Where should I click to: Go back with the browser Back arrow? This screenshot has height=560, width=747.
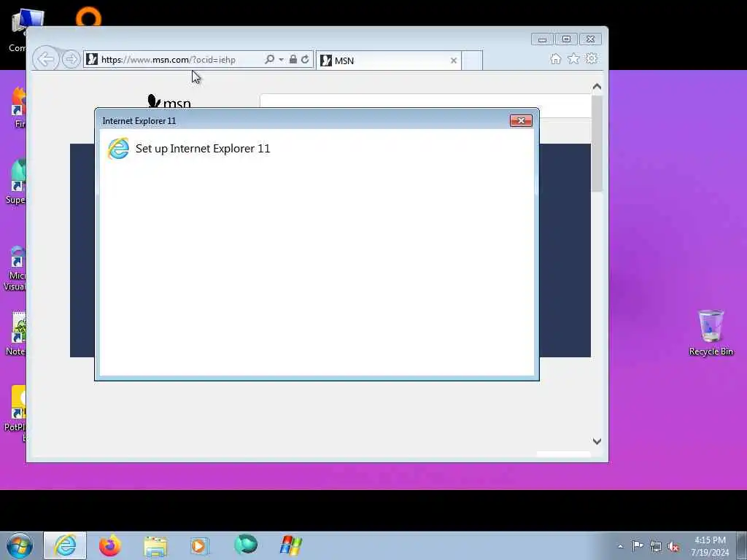[46, 60]
